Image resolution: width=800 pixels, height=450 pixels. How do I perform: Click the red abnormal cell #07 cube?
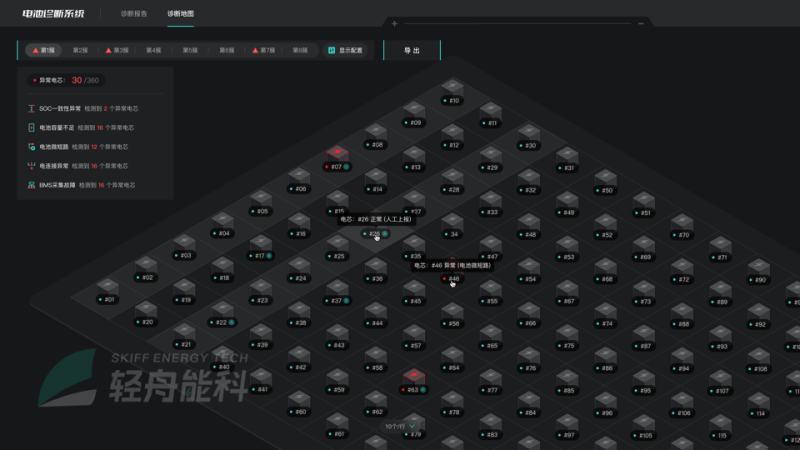coord(336,153)
